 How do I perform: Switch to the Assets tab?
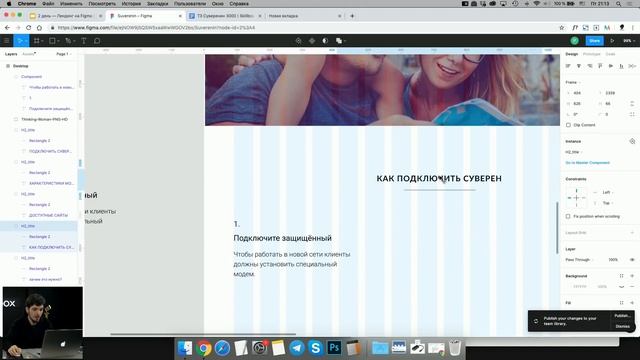pos(29,54)
